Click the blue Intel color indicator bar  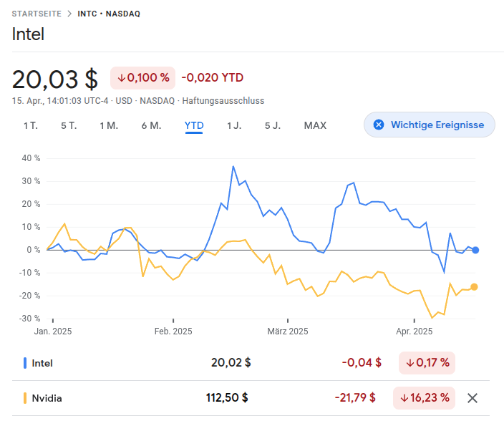[25, 363]
